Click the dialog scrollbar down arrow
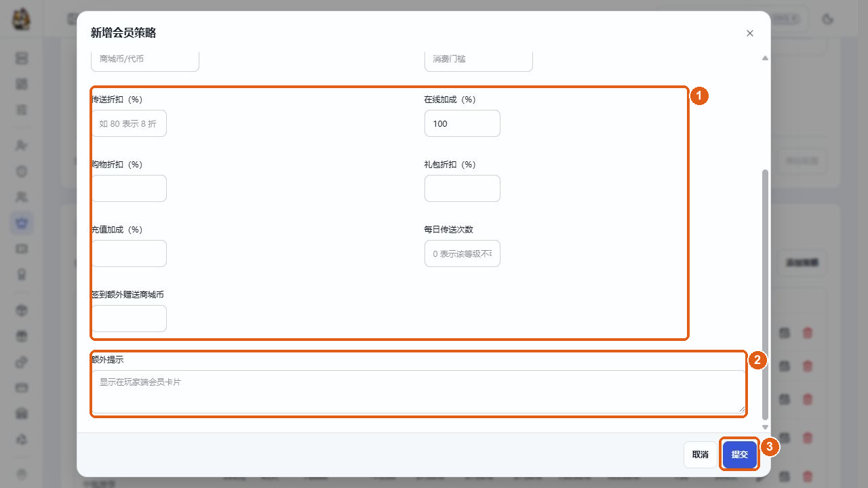This screenshot has width=868, height=488. pyautogui.click(x=765, y=427)
